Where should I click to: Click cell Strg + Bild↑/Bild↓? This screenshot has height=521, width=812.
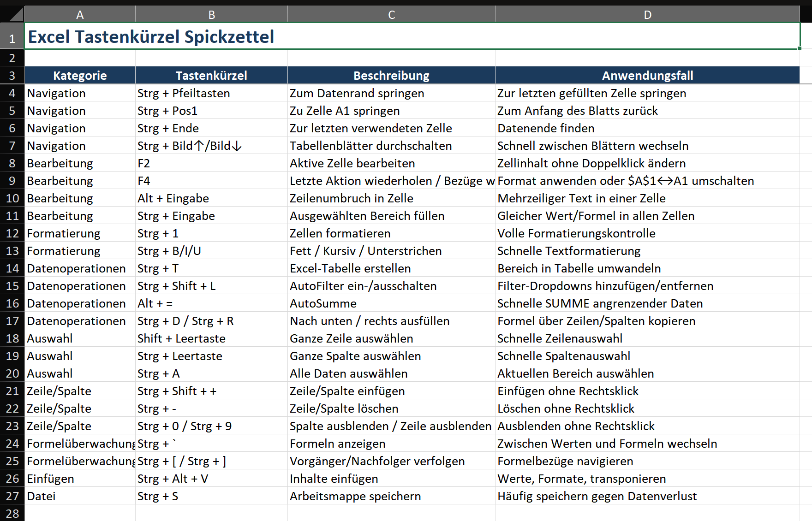[x=211, y=146]
